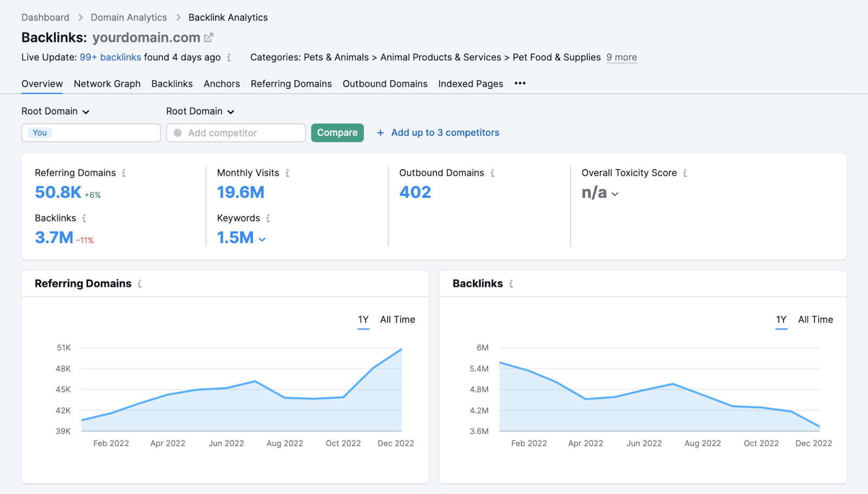868x494 pixels.
Task: Click info icon on Referring Domains chart title
Action: tap(139, 284)
